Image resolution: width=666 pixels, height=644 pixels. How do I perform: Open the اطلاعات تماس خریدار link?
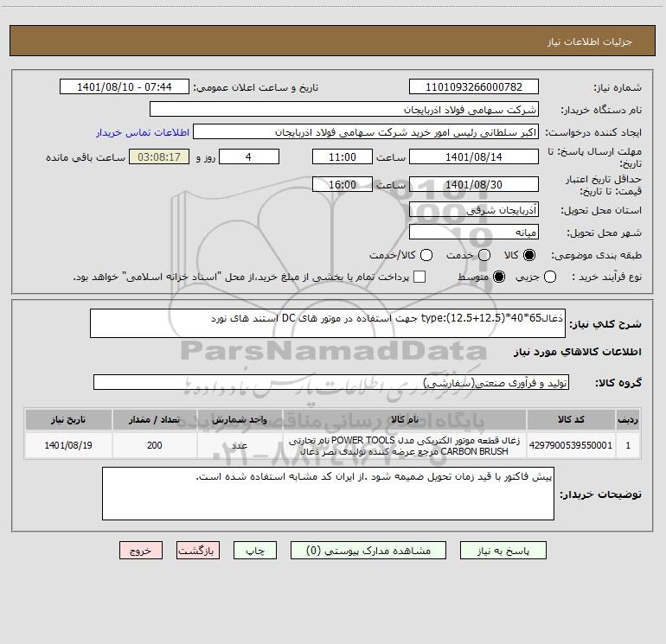click(143, 132)
